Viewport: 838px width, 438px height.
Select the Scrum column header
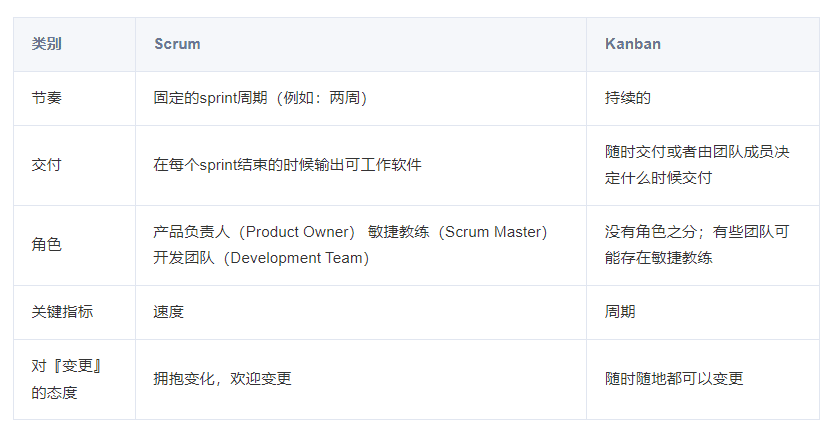pos(177,44)
